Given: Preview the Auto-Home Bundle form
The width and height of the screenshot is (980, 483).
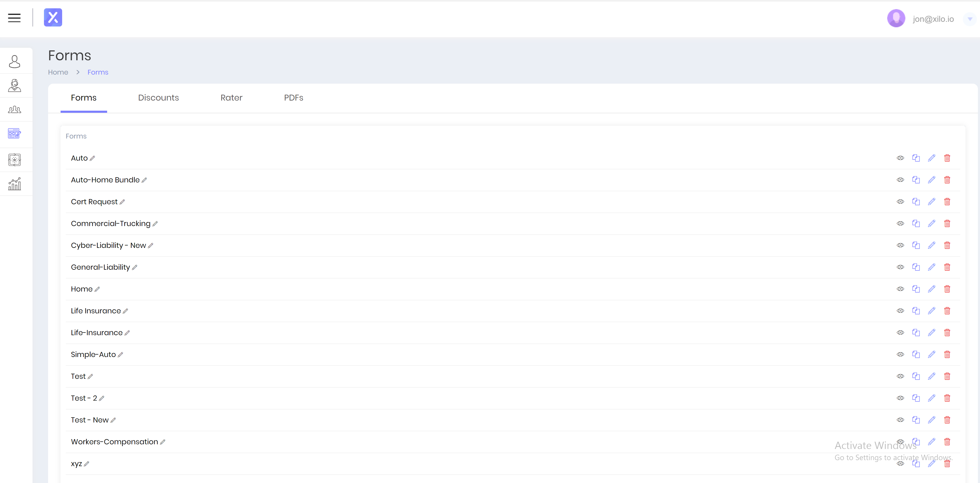Looking at the screenshot, I should [x=900, y=180].
